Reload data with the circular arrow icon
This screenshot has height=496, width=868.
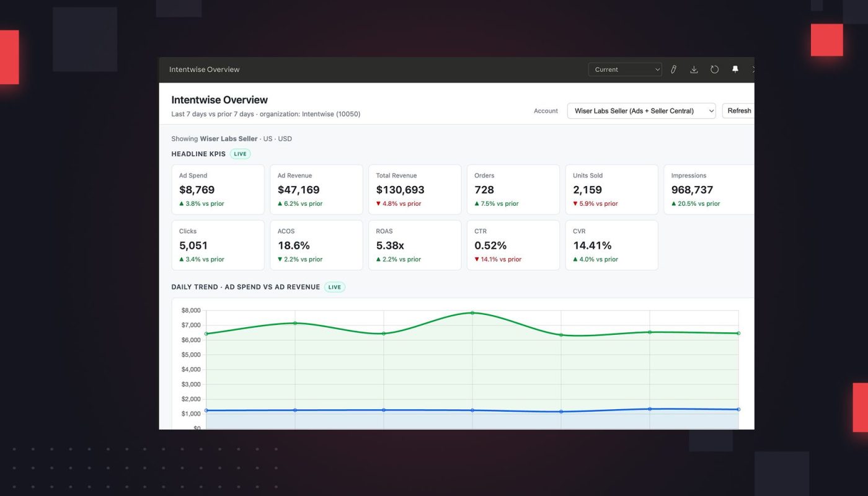pyautogui.click(x=714, y=69)
